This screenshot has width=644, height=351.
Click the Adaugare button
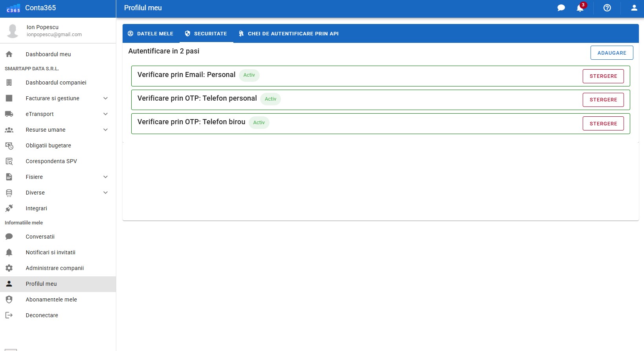(611, 53)
